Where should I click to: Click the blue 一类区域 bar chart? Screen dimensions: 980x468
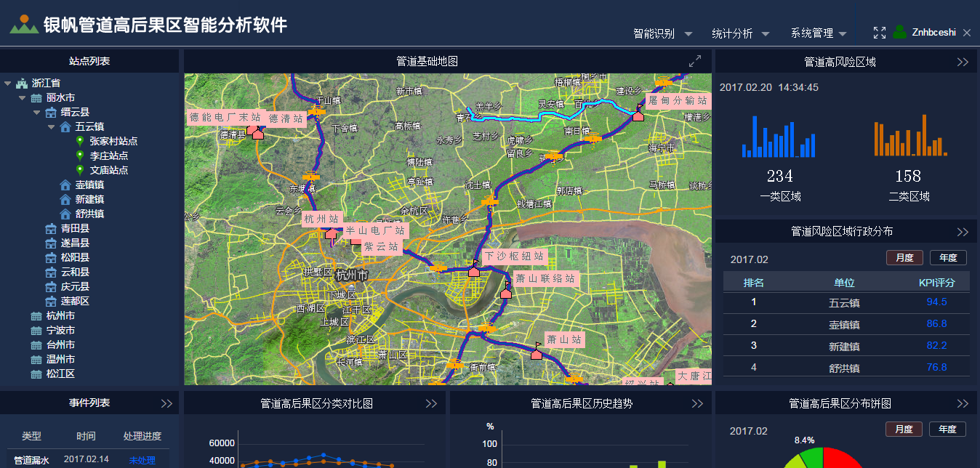pos(779,136)
